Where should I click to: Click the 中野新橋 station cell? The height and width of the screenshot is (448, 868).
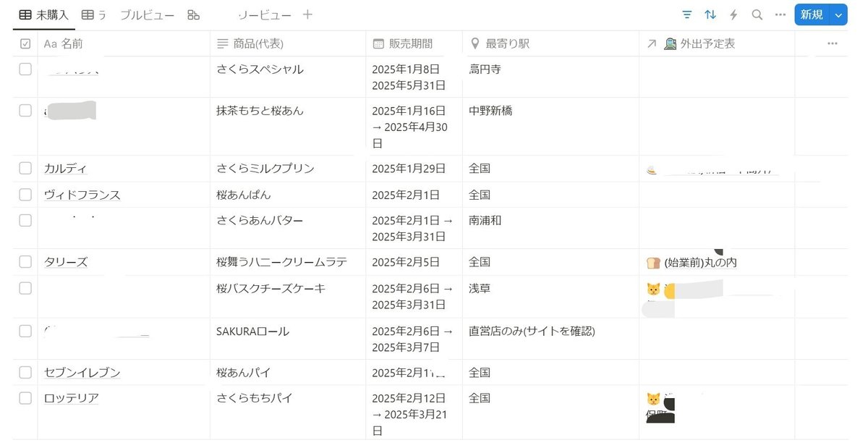point(550,126)
